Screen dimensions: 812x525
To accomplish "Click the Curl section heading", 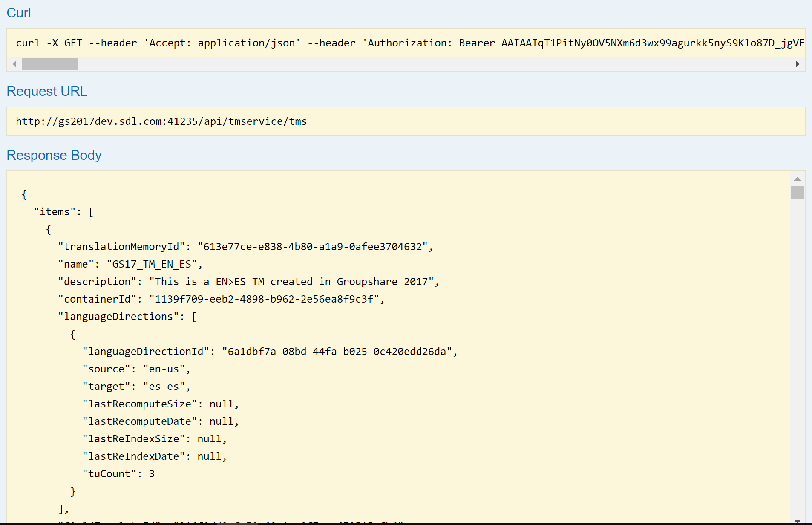I will [x=19, y=13].
